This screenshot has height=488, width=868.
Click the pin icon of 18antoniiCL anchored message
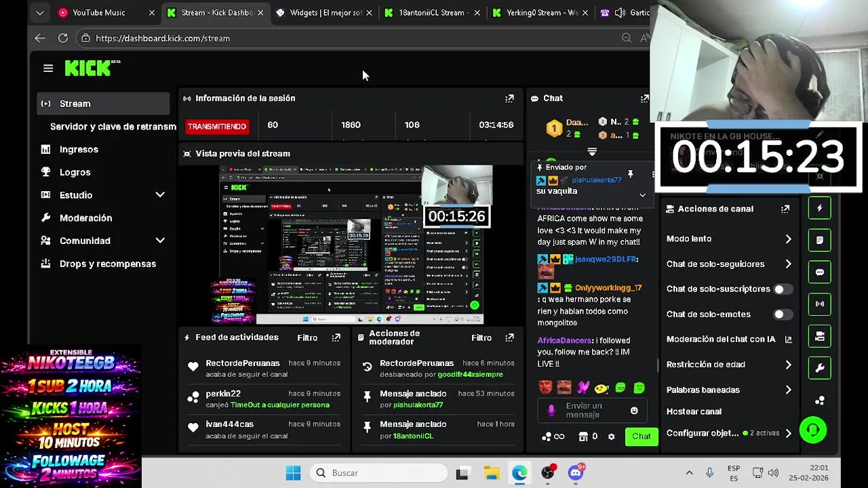coord(367,428)
